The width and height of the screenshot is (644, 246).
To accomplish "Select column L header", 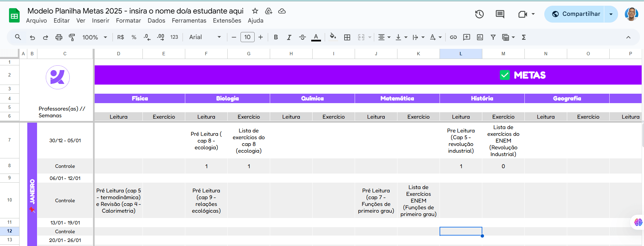I will coord(461,54).
